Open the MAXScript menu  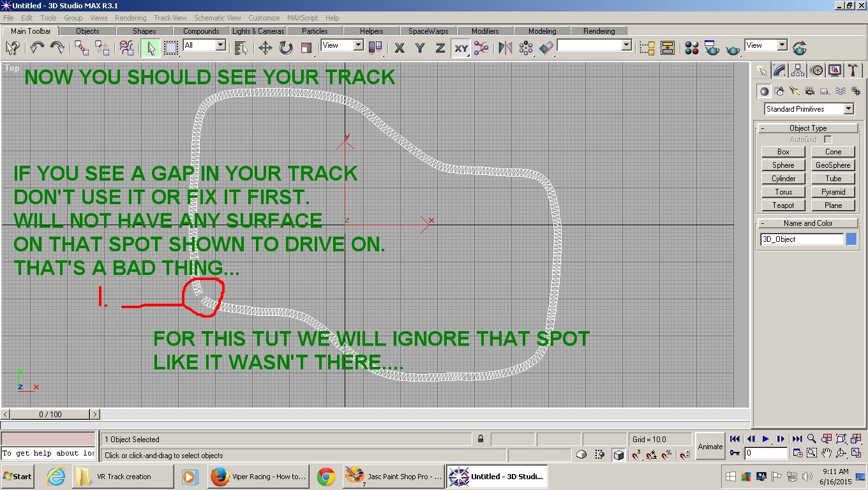(x=303, y=18)
